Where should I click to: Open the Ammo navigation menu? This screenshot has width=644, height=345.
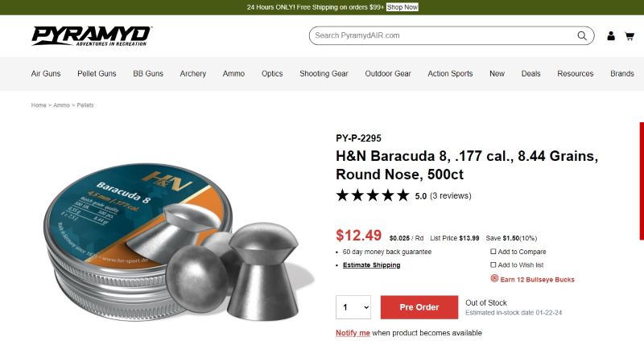click(x=233, y=73)
